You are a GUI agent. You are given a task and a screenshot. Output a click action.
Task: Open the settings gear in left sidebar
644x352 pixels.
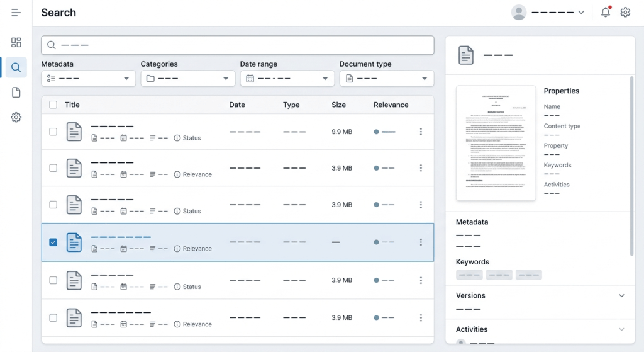point(16,118)
